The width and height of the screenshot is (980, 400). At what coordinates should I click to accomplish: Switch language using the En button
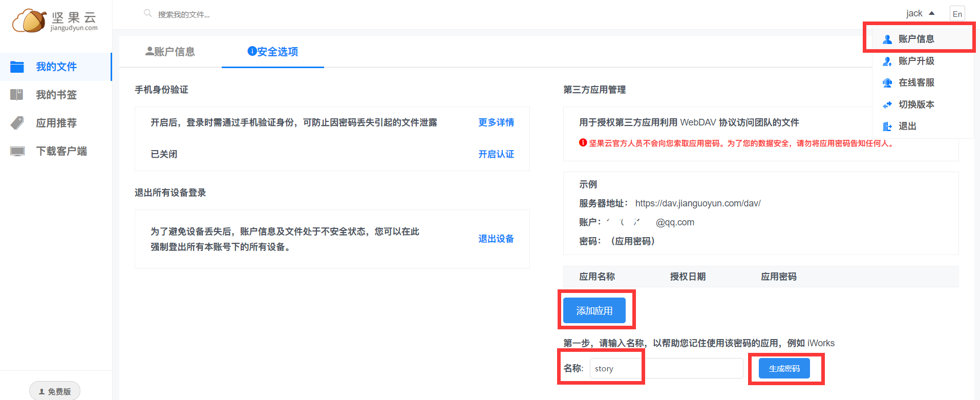pos(957,14)
